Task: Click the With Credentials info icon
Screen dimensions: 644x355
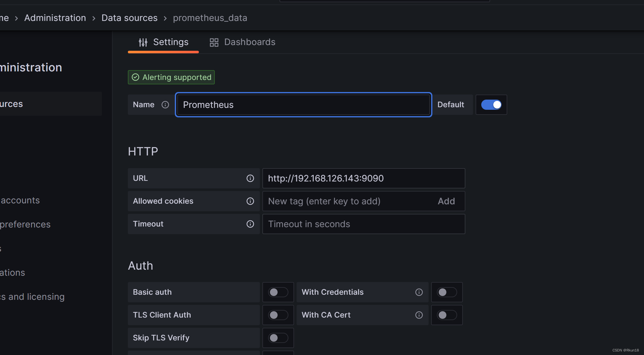Action: [418, 292]
